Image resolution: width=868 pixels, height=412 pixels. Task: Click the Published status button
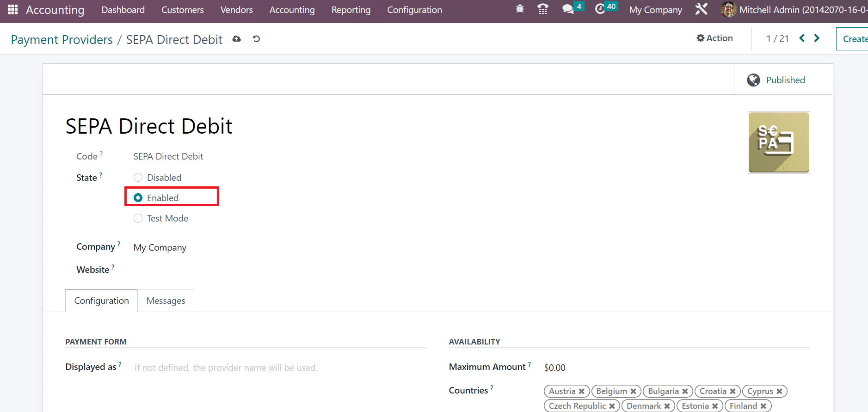(x=783, y=80)
